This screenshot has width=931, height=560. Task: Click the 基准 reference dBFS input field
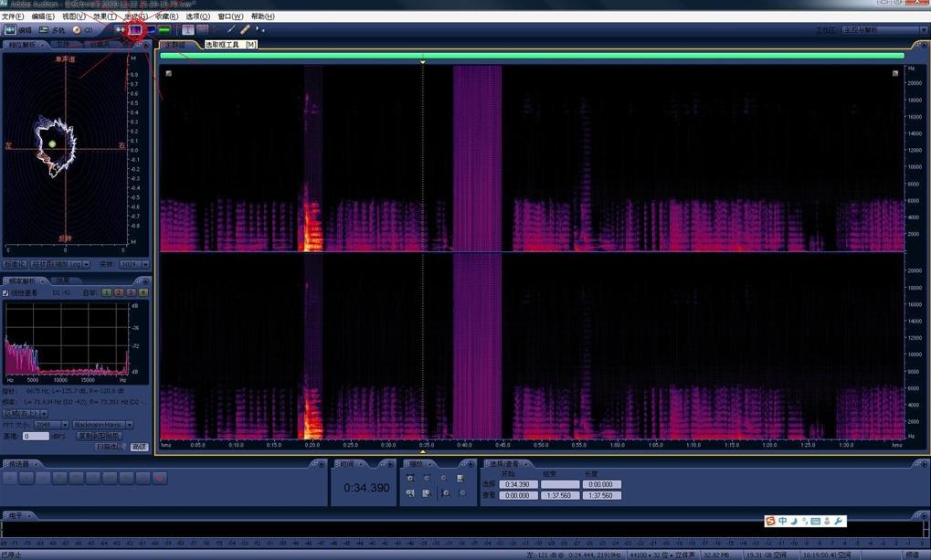click(36, 435)
